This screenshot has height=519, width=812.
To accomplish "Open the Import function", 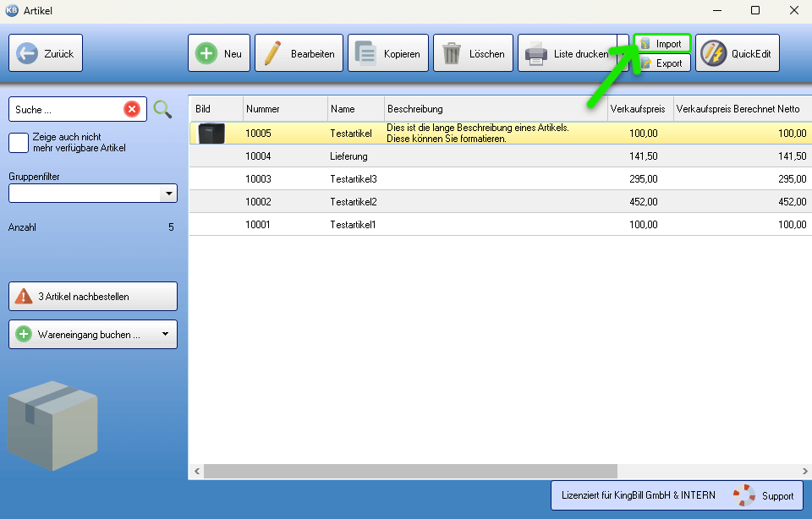I will click(x=662, y=43).
